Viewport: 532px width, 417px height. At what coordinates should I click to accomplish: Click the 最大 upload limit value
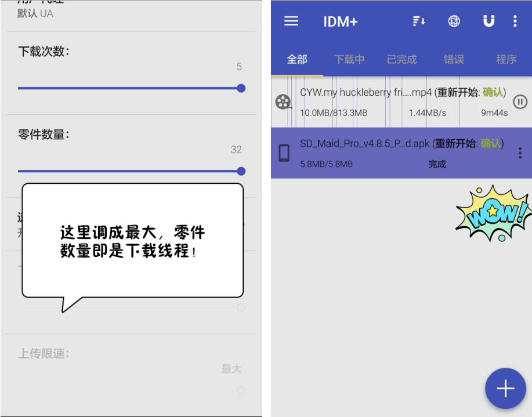pyautogui.click(x=231, y=368)
